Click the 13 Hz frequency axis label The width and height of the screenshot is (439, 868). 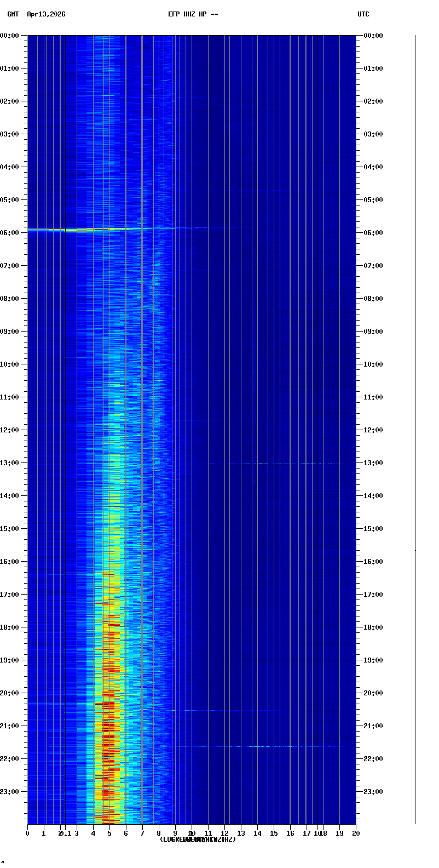click(x=241, y=833)
